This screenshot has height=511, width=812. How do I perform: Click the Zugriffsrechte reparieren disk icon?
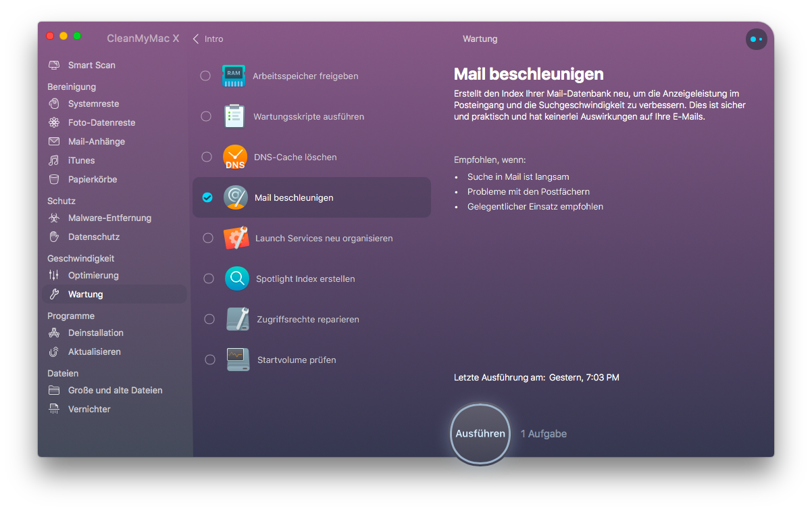coord(238,319)
